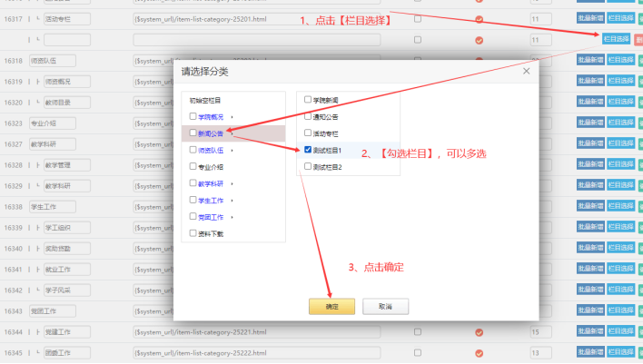Select the 新闻公告 category item
This screenshot has width=643, height=364.
pos(211,133)
